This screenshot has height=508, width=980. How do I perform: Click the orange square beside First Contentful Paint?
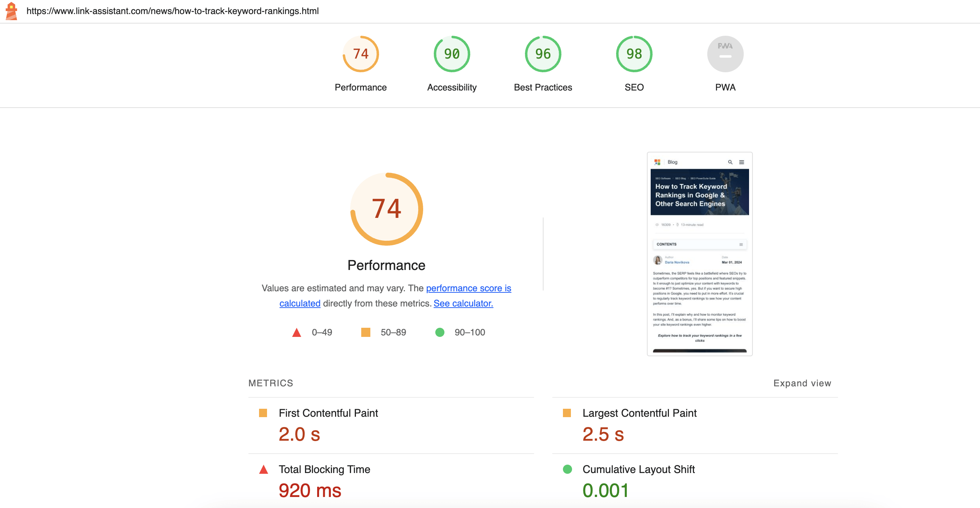click(263, 413)
